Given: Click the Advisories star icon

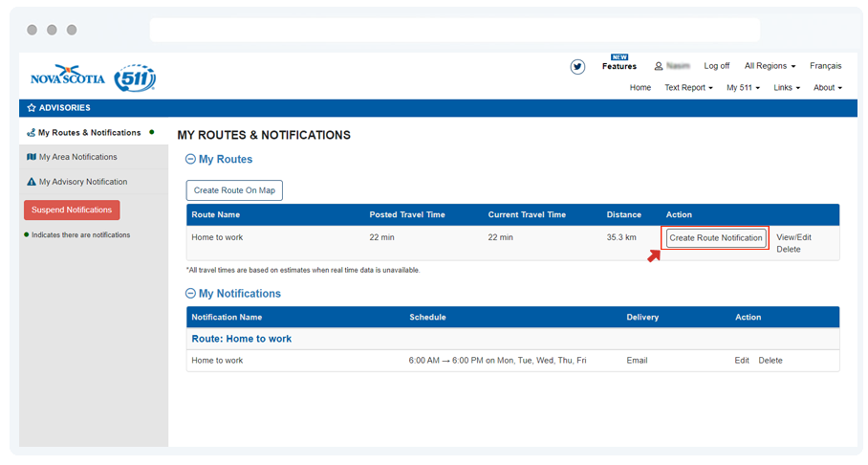Looking at the screenshot, I should [x=32, y=108].
